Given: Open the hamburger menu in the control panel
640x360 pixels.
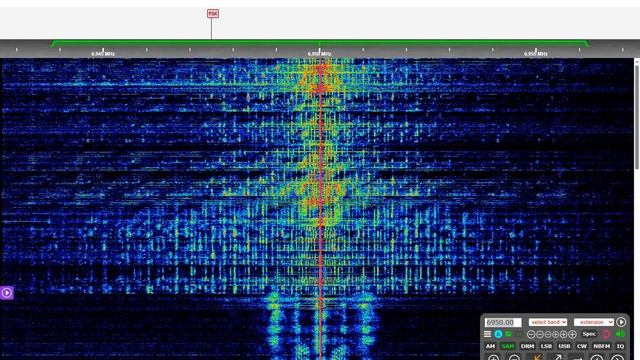Looking at the screenshot, I should [x=487, y=334].
